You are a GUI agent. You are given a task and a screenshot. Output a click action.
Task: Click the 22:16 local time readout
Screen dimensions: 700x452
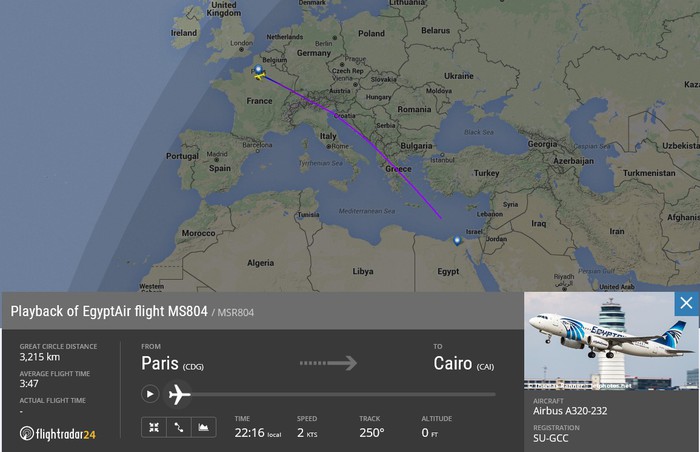[258, 432]
